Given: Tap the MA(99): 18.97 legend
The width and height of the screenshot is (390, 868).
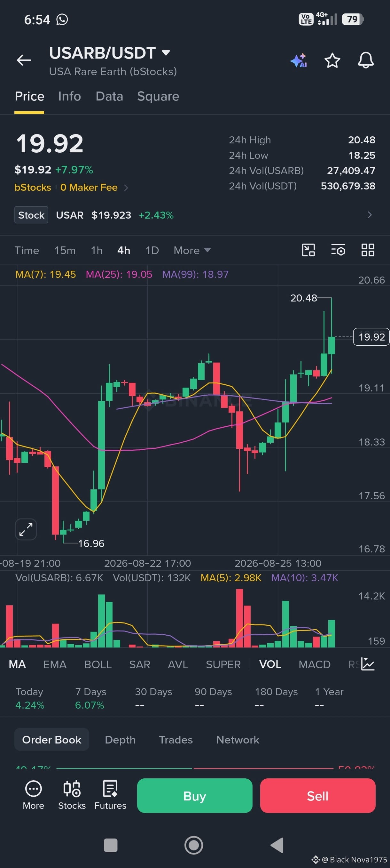Looking at the screenshot, I should point(195,274).
